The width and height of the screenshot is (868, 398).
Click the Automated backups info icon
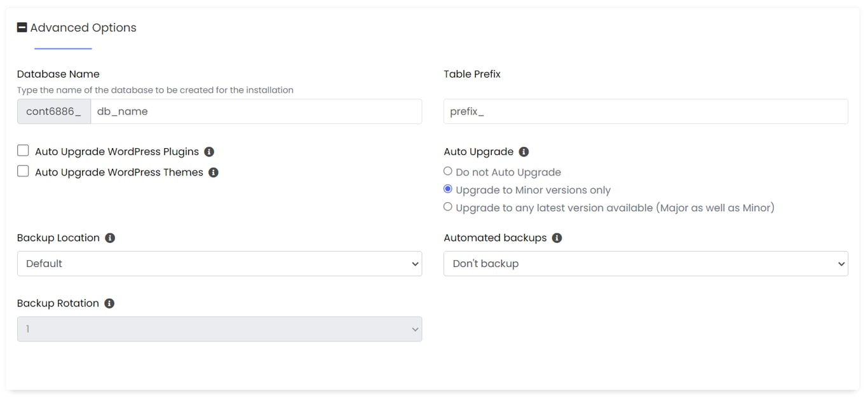pyautogui.click(x=557, y=237)
